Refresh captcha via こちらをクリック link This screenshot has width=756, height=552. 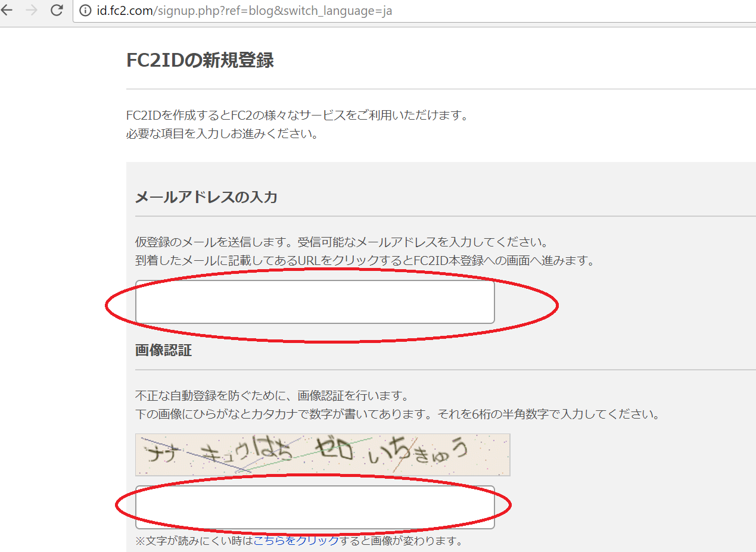[x=296, y=541]
